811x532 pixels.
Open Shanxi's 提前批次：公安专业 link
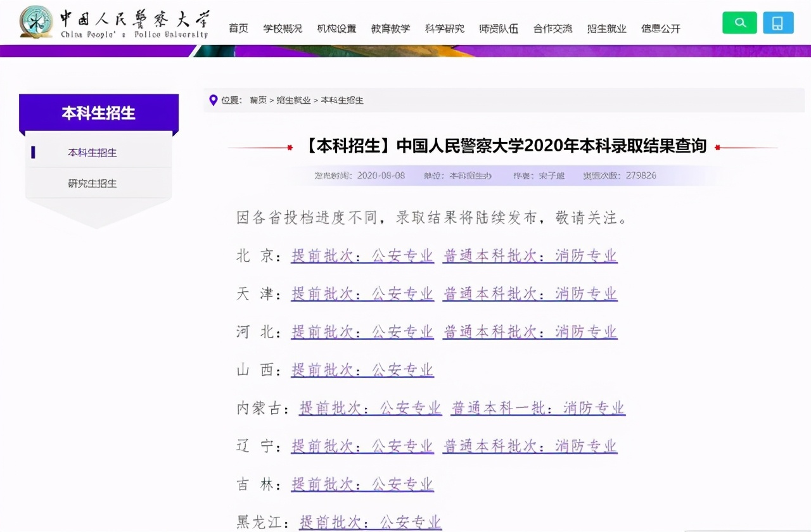pyautogui.click(x=362, y=369)
